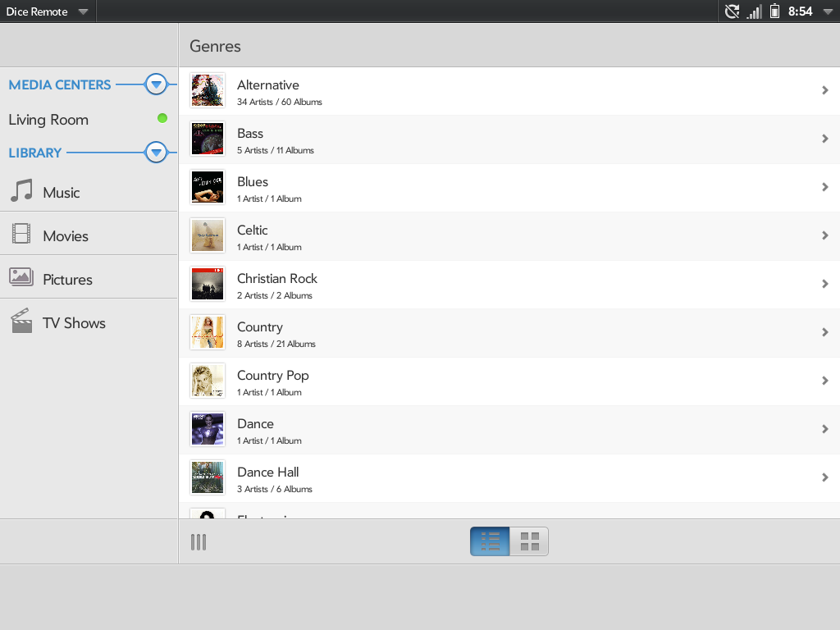Click the signal strength icon
Viewport: 840px width, 630px height.
click(754, 11)
